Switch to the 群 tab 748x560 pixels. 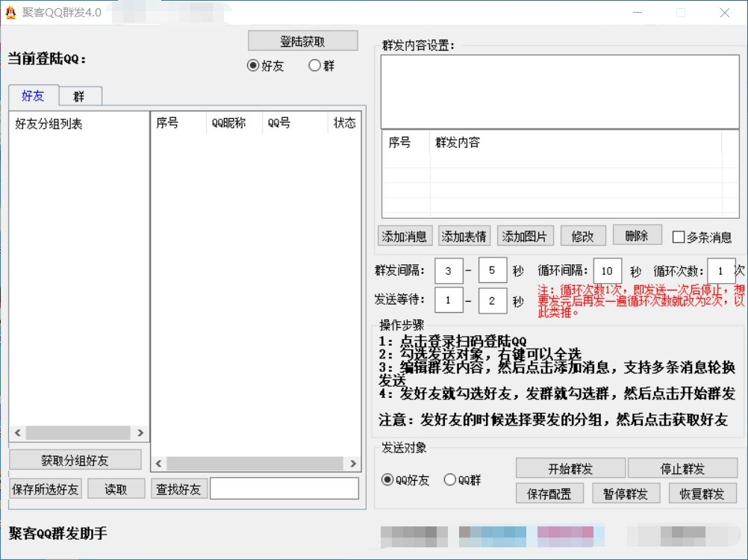click(80, 96)
